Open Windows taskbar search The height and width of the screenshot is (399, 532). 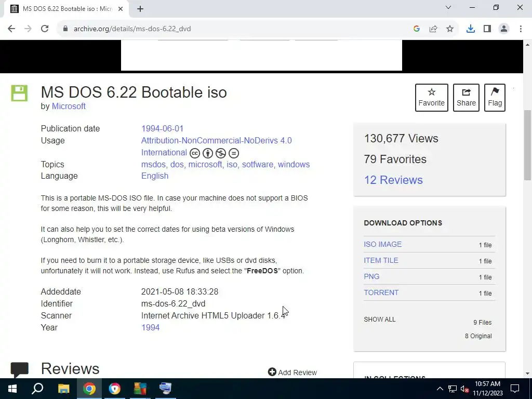click(x=37, y=389)
